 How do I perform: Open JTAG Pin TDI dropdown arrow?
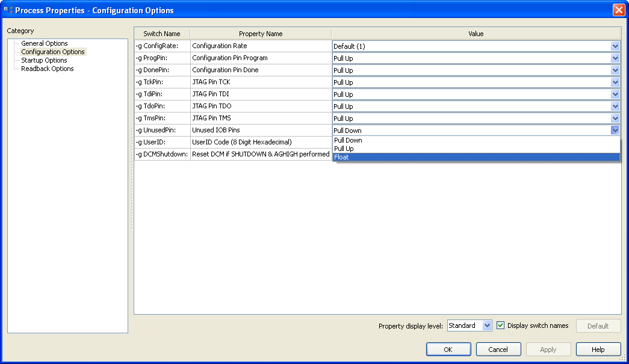tap(615, 94)
